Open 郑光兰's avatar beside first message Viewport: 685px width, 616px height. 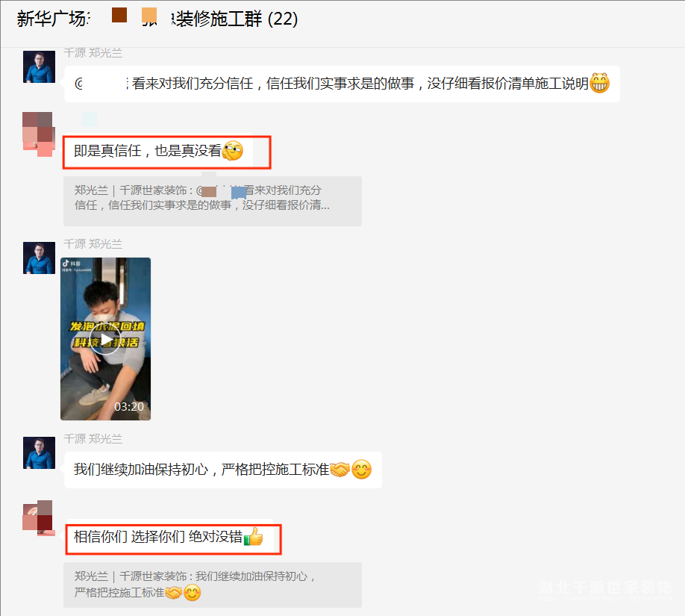(39, 67)
